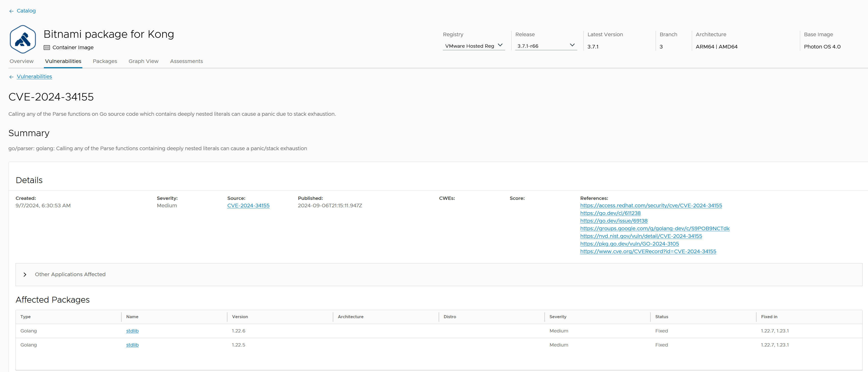Open stdlib link in the 1.22.6 row

tap(132, 331)
